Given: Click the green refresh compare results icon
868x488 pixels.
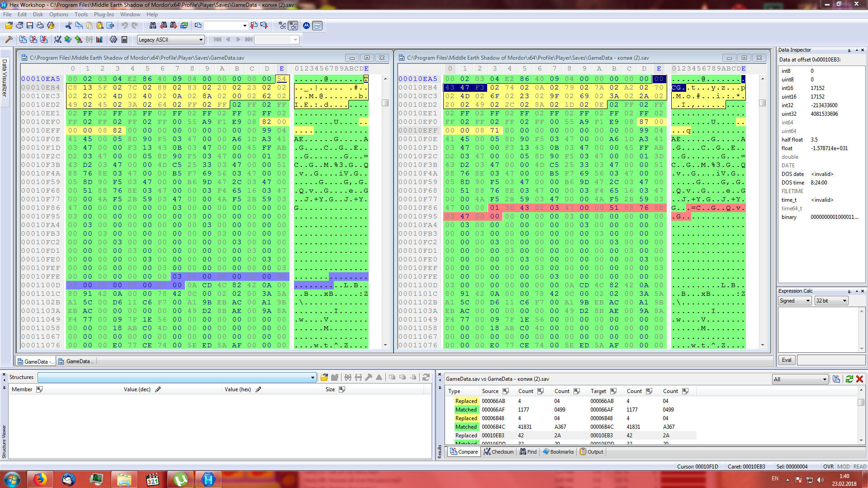Looking at the screenshot, I should tap(849, 379).
